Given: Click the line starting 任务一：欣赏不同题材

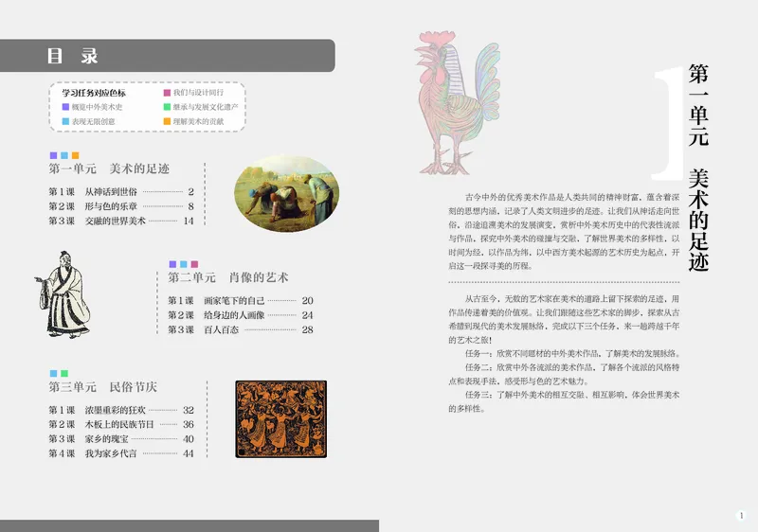Looking at the screenshot, I should (572, 353).
